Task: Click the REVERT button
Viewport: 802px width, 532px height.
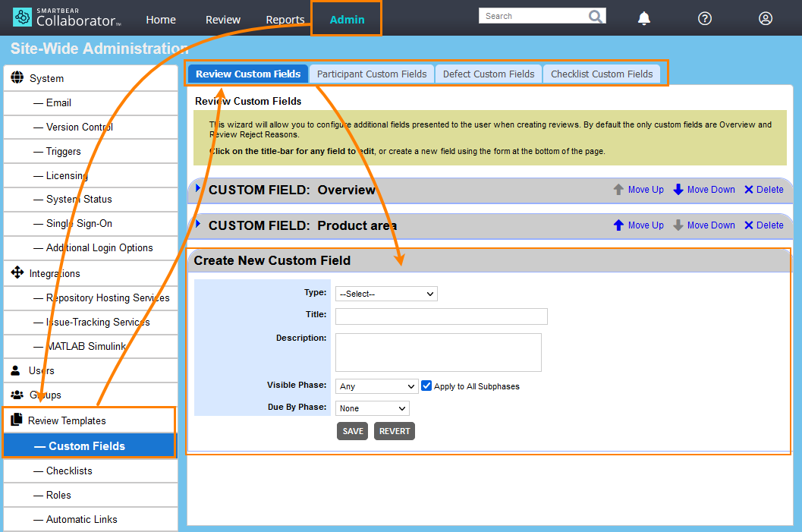Action: click(395, 431)
